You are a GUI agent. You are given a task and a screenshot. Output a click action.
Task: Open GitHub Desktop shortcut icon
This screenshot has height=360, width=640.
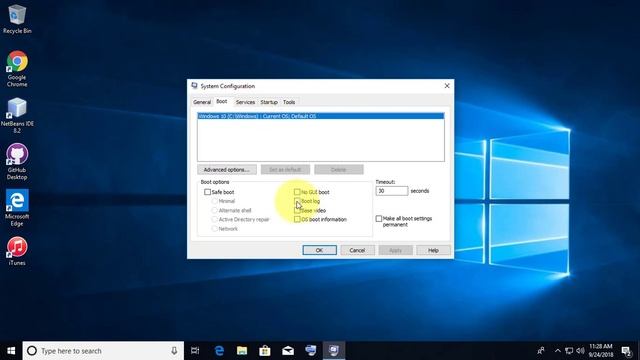[17, 162]
